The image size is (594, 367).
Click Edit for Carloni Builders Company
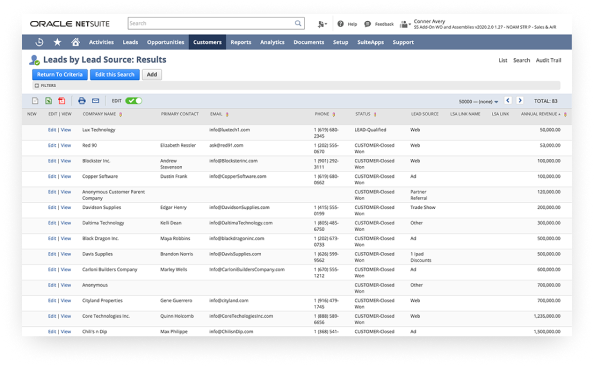click(52, 270)
